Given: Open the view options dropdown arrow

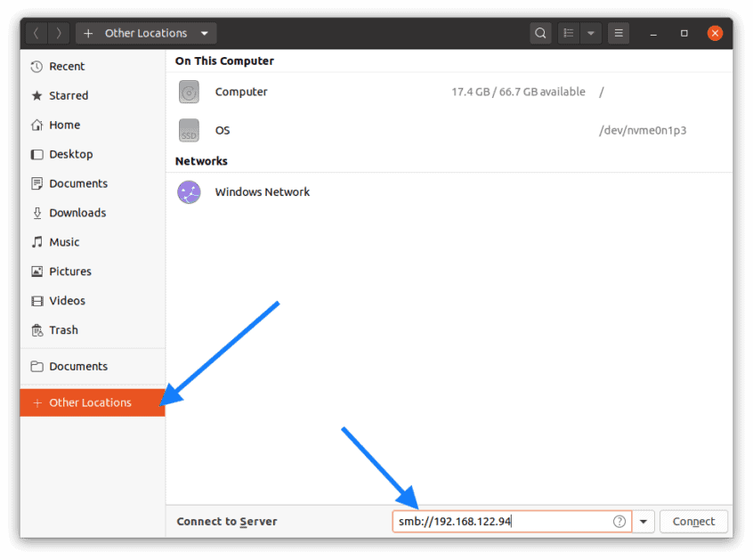Looking at the screenshot, I should (590, 32).
